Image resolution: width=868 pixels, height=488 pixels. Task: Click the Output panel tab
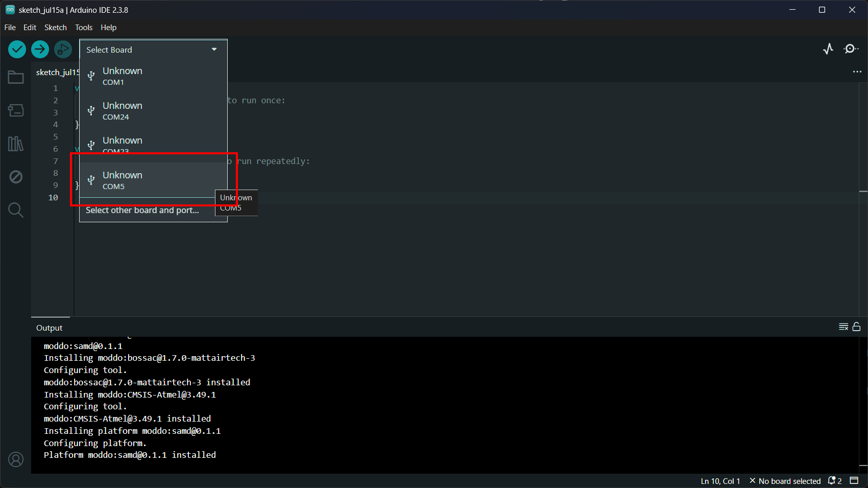(50, 328)
